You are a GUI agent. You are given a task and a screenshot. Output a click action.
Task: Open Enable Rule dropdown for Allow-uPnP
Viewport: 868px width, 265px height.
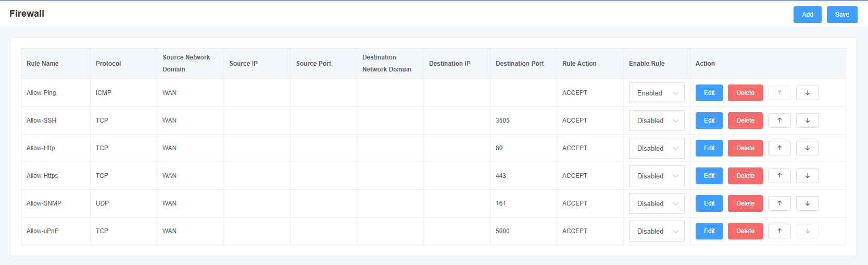pyautogui.click(x=657, y=231)
